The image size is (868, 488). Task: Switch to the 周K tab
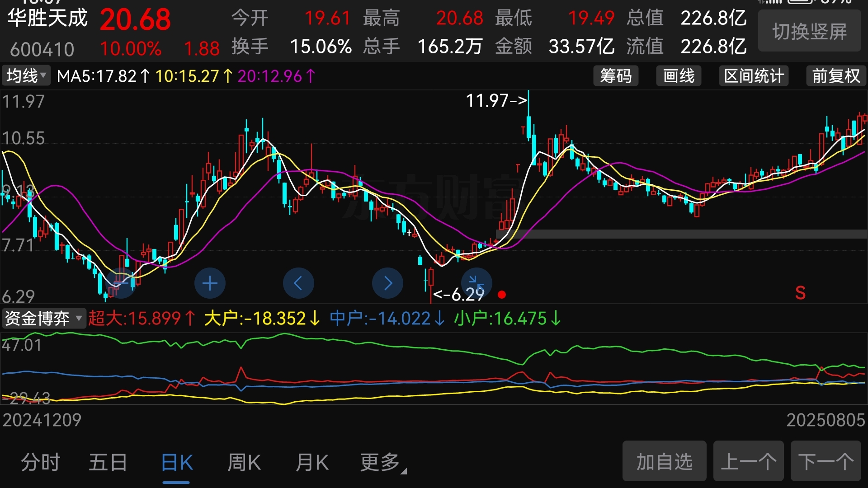(244, 462)
